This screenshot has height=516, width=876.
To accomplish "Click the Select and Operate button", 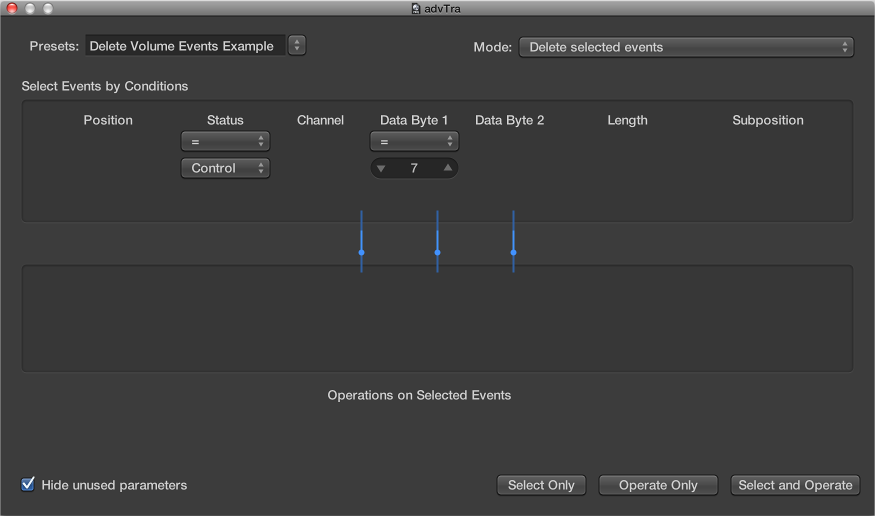I will point(795,485).
